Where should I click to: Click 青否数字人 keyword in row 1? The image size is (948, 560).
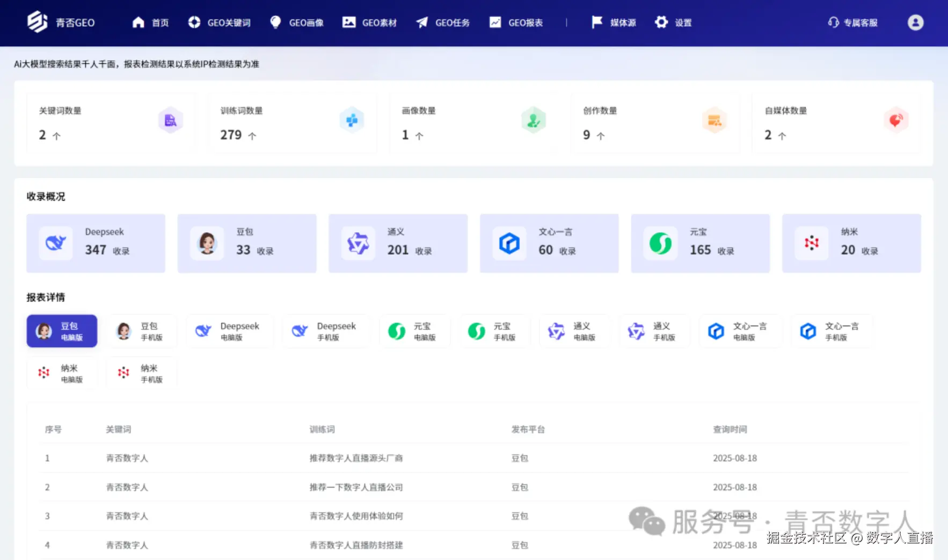click(x=127, y=458)
